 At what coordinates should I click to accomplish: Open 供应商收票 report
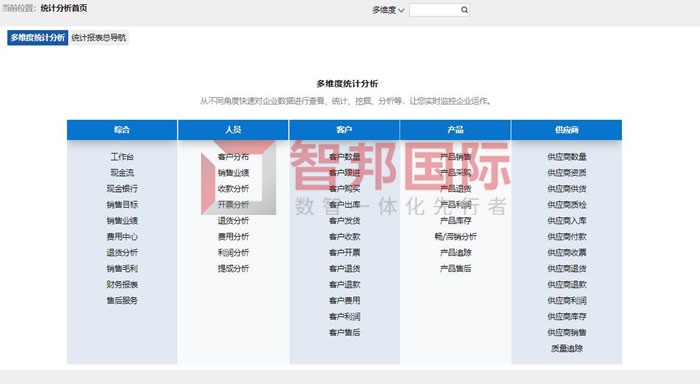click(x=567, y=253)
